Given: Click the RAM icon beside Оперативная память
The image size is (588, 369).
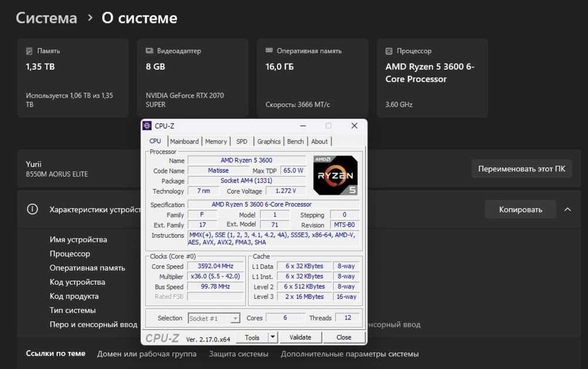Looking at the screenshot, I should [269, 50].
